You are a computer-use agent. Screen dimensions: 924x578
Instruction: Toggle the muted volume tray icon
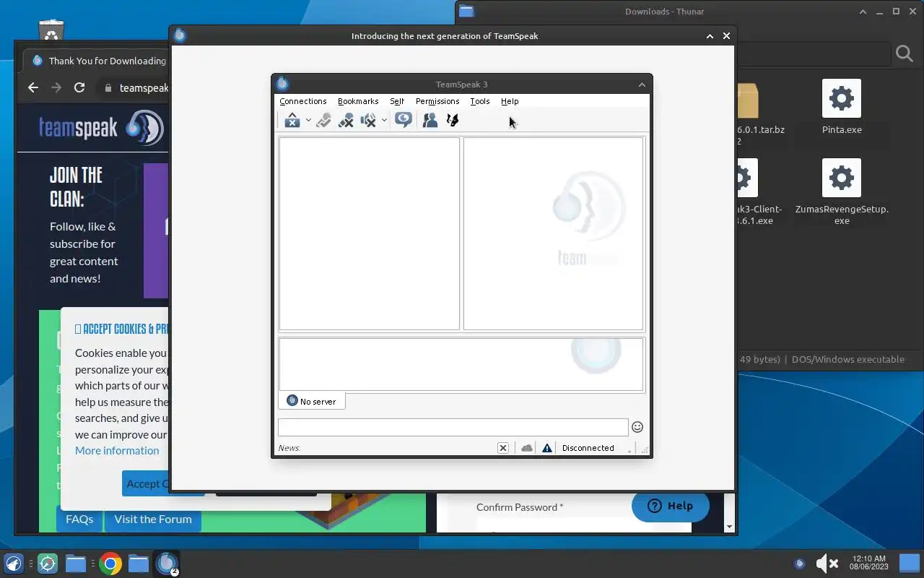pos(827,564)
